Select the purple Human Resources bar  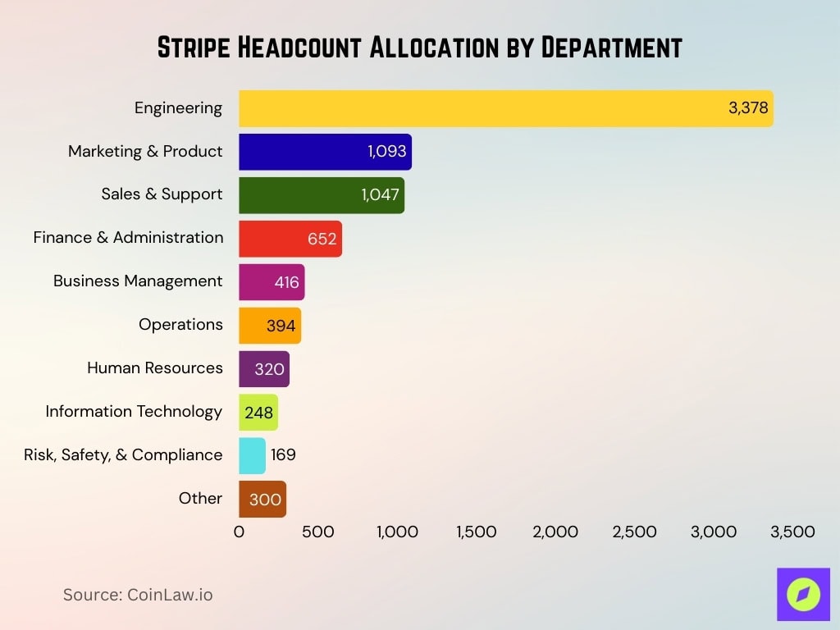coord(264,368)
